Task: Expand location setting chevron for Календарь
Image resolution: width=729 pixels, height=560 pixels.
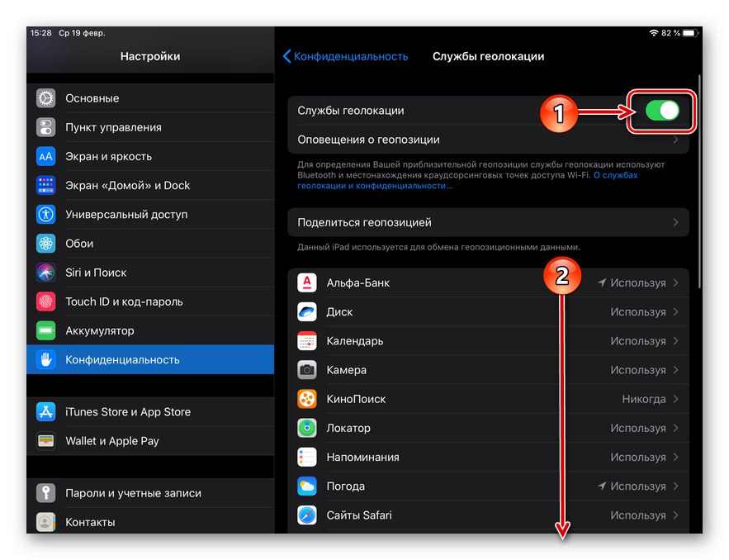Action: (x=675, y=341)
